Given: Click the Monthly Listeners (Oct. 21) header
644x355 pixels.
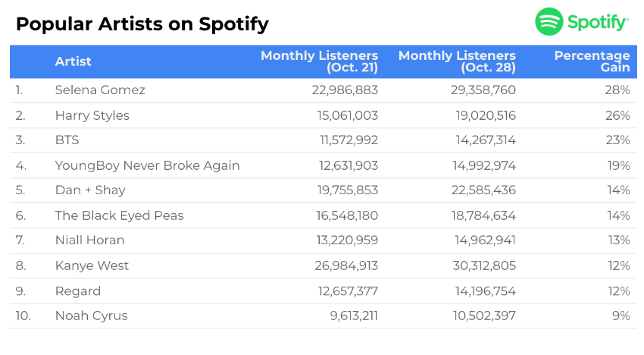Looking at the screenshot, I should pos(319,61).
